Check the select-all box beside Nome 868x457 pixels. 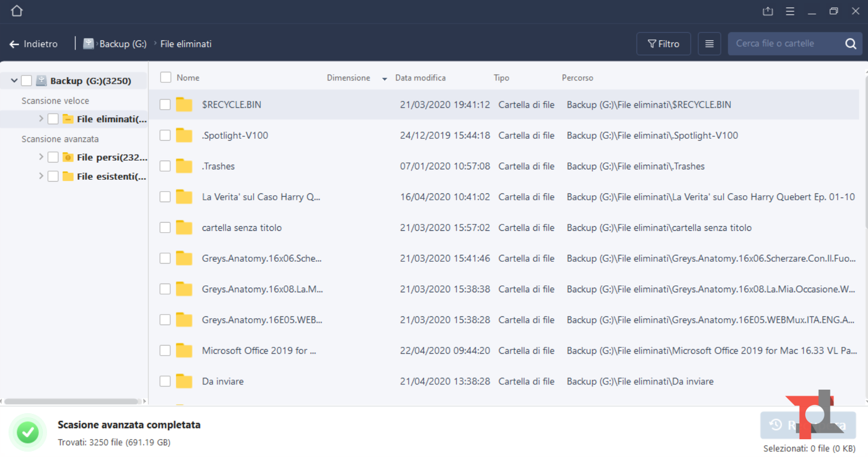point(166,77)
